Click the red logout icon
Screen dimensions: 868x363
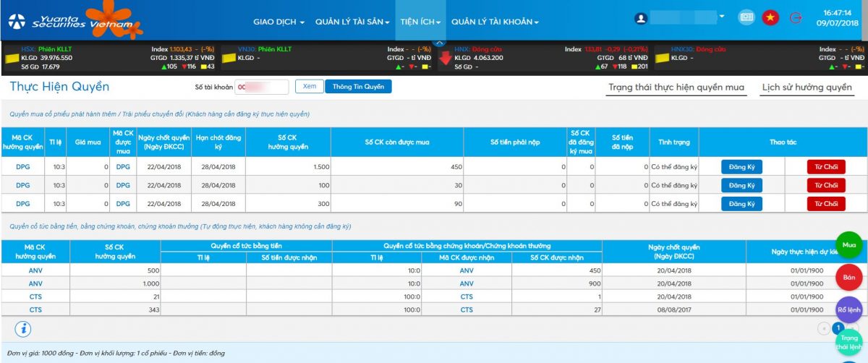(796, 18)
